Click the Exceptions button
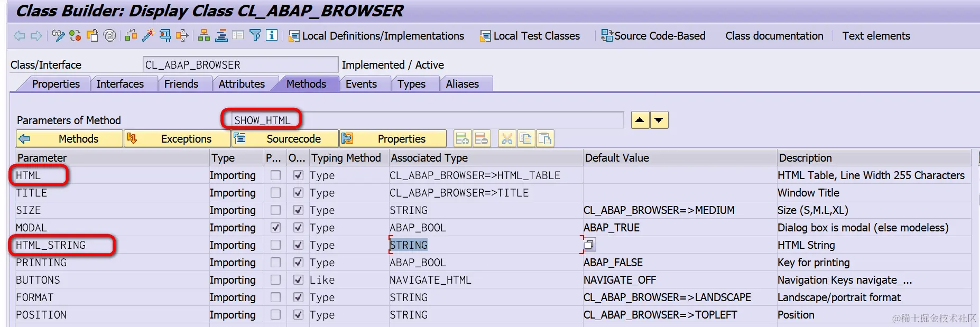This screenshot has height=327, width=980. point(177,138)
